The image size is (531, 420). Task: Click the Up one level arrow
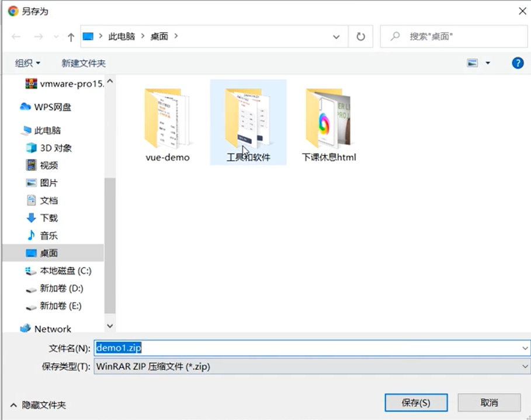(71, 37)
